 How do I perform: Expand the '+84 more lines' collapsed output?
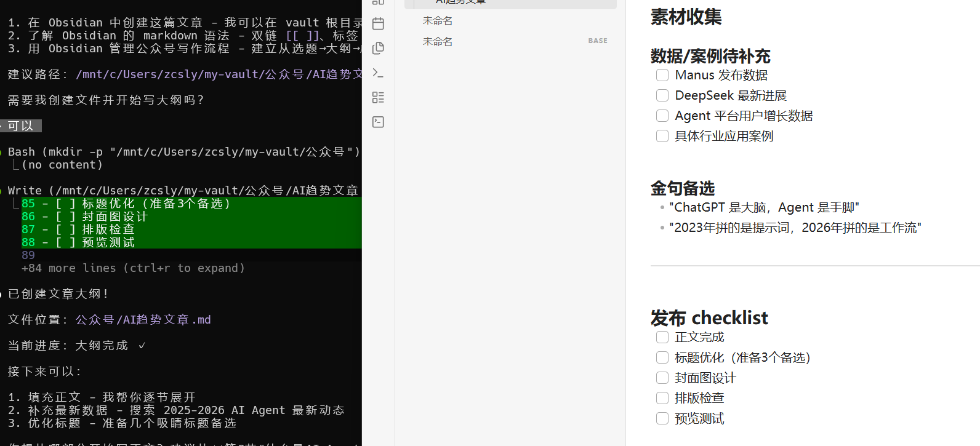pyautogui.click(x=133, y=268)
